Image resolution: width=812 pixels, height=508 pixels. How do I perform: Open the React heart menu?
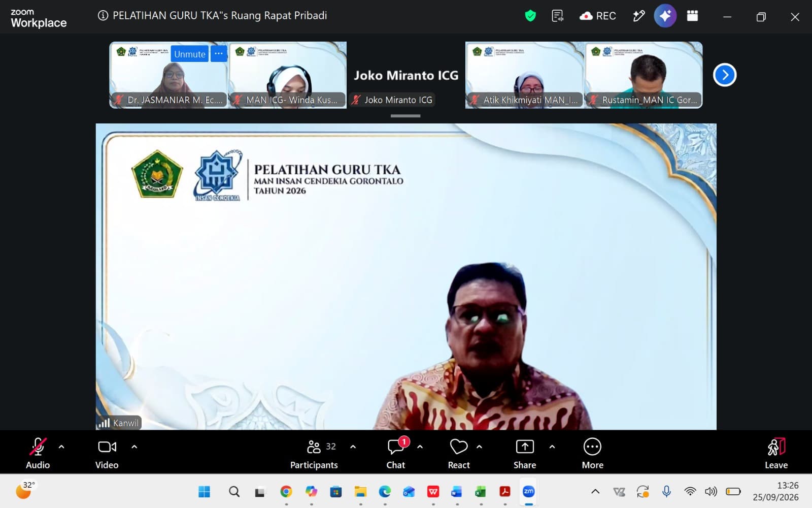click(x=459, y=453)
